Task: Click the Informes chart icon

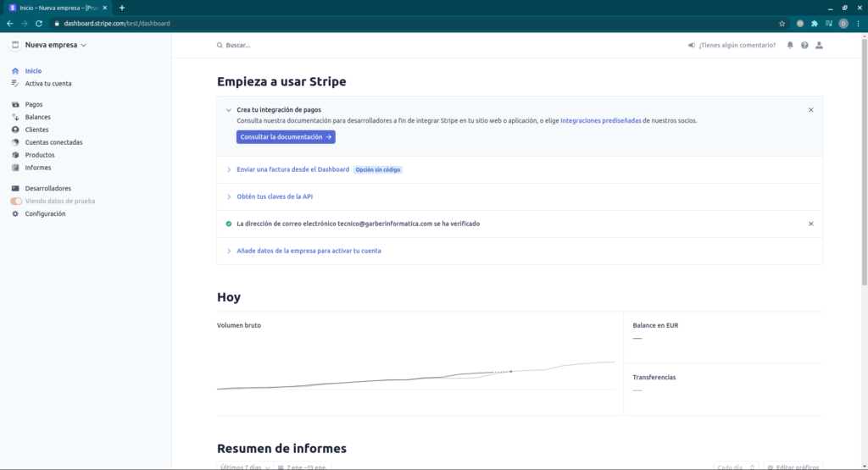Action: 15,168
